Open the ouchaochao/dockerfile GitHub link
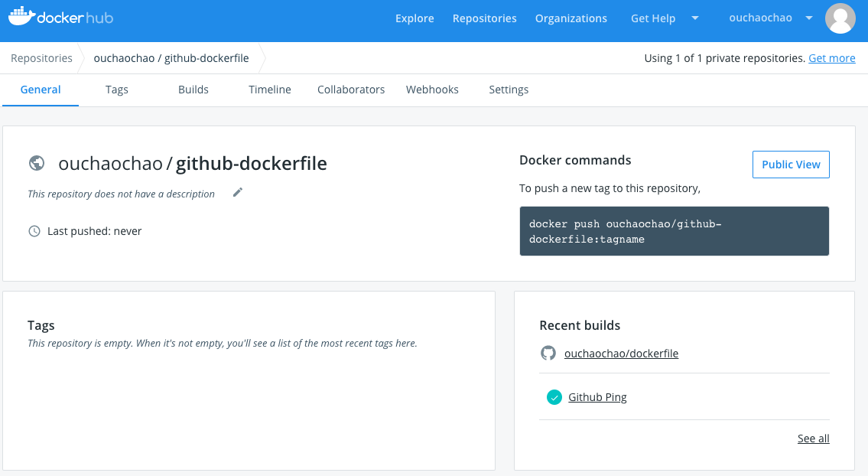This screenshot has width=868, height=476. pyautogui.click(x=621, y=354)
